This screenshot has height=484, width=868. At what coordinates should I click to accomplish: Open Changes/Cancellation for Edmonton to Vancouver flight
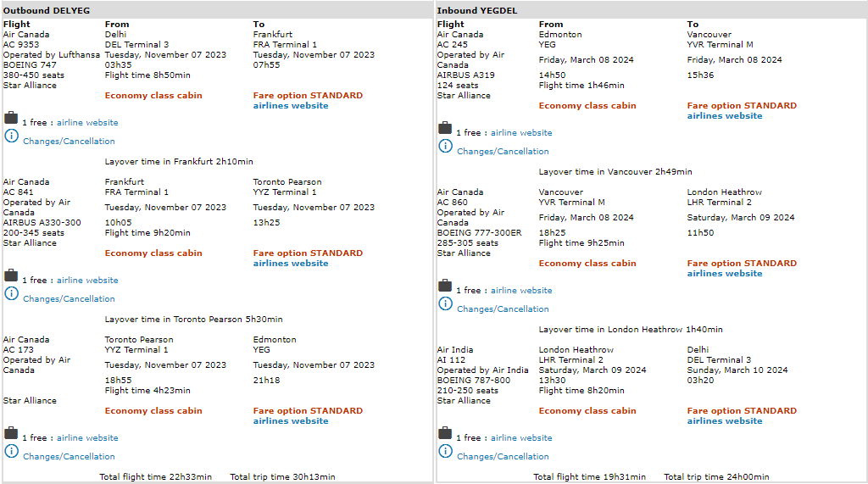[x=503, y=152]
